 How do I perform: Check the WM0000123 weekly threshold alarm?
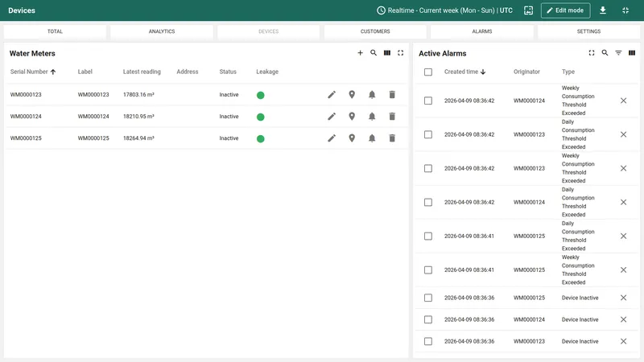[428, 169]
